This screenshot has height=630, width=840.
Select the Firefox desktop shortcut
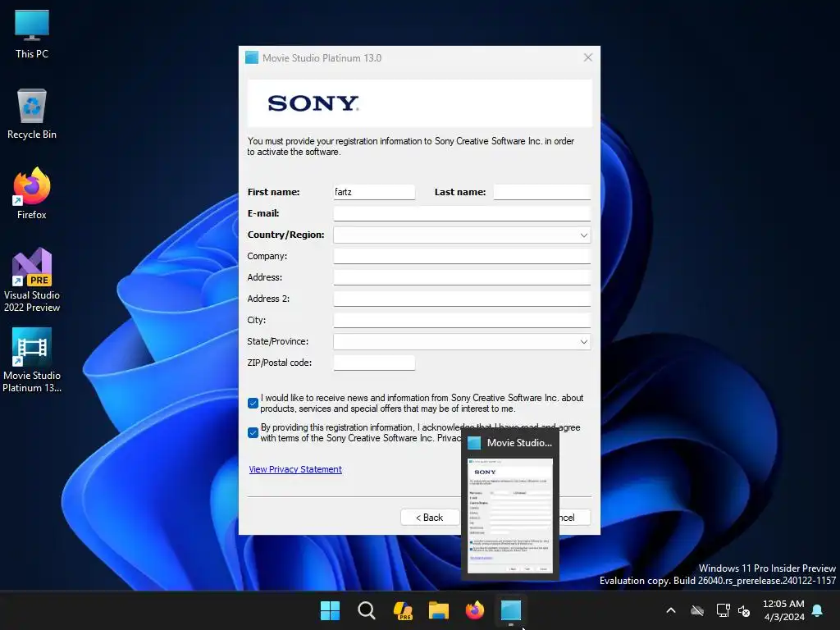(x=32, y=194)
